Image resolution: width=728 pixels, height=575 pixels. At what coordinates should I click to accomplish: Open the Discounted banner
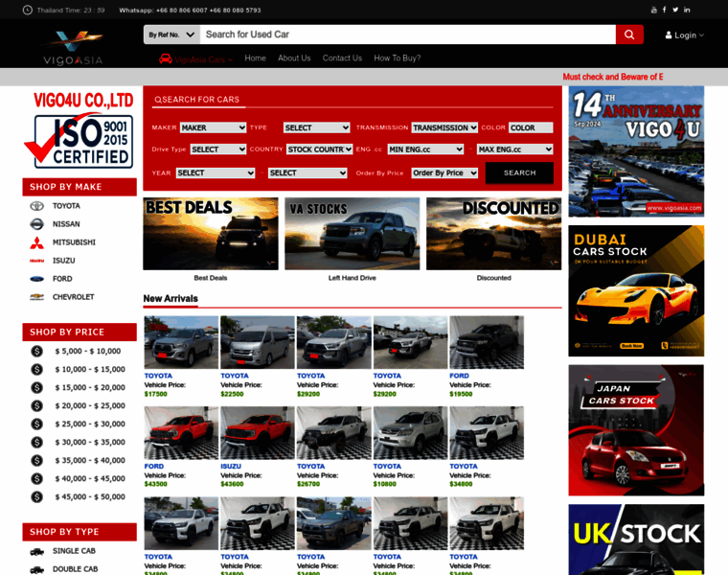pyautogui.click(x=494, y=234)
